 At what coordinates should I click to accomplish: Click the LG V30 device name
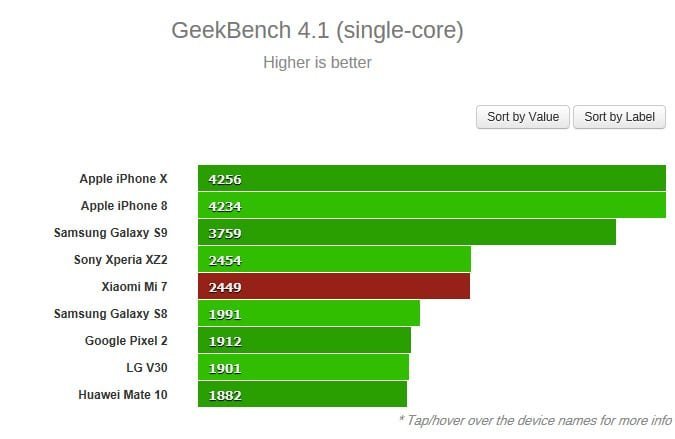[x=147, y=368]
